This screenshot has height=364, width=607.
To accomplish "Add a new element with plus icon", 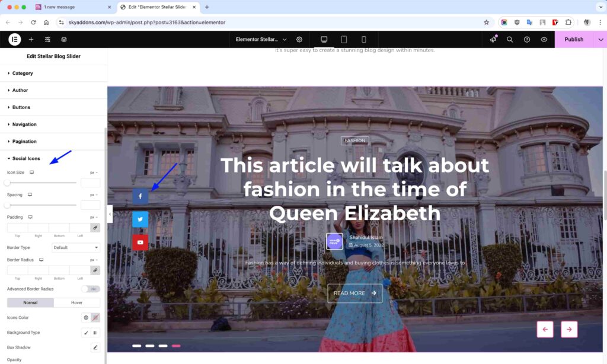I will click(31, 39).
